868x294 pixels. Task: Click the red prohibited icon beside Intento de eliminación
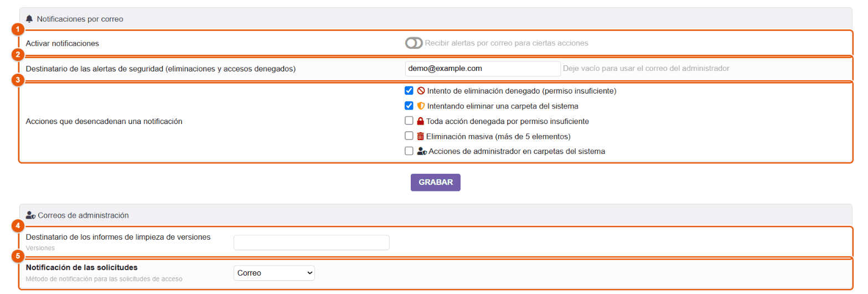click(x=421, y=91)
